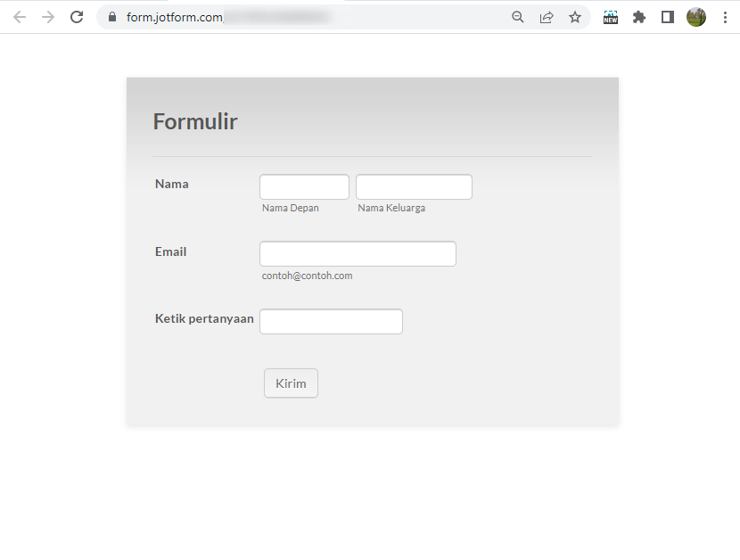Toggle the browser side panel icon
The height and width of the screenshot is (560, 740).
click(667, 18)
